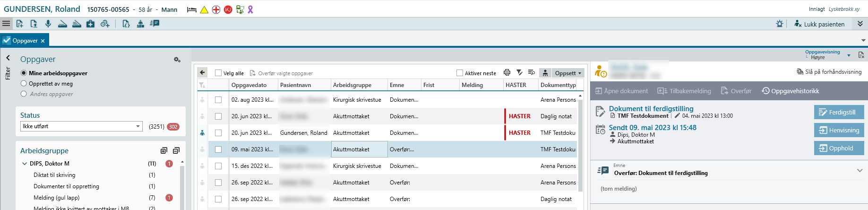Click the microphone dictation icon
Screen dimensions: 868x210
(48, 24)
